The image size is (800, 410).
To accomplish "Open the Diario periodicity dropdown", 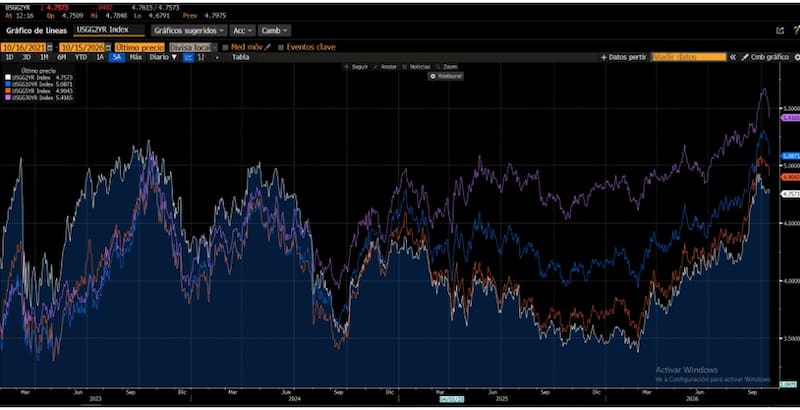I will click(x=163, y=57).
